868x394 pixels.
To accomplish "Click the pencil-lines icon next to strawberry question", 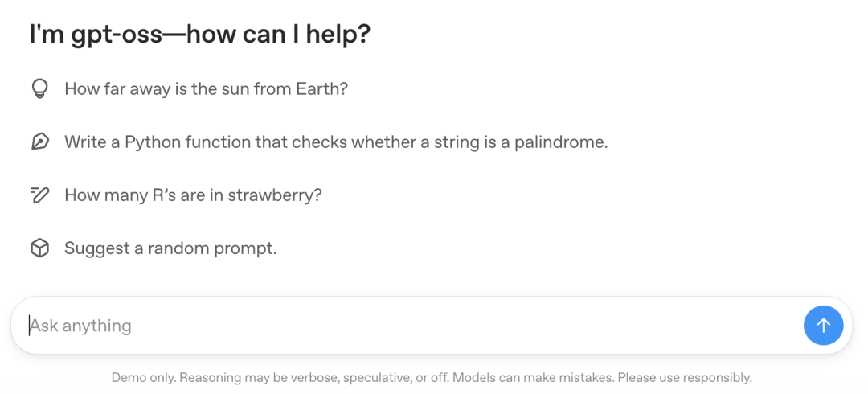I will (40, 195).
